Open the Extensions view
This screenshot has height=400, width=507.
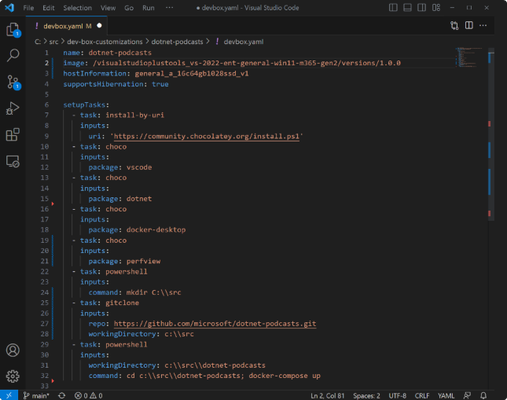13,135
